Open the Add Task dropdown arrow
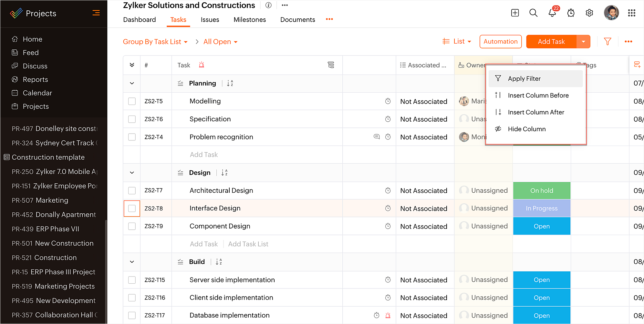Viewport: 644px width, 324px height. (x=583, y=42)
